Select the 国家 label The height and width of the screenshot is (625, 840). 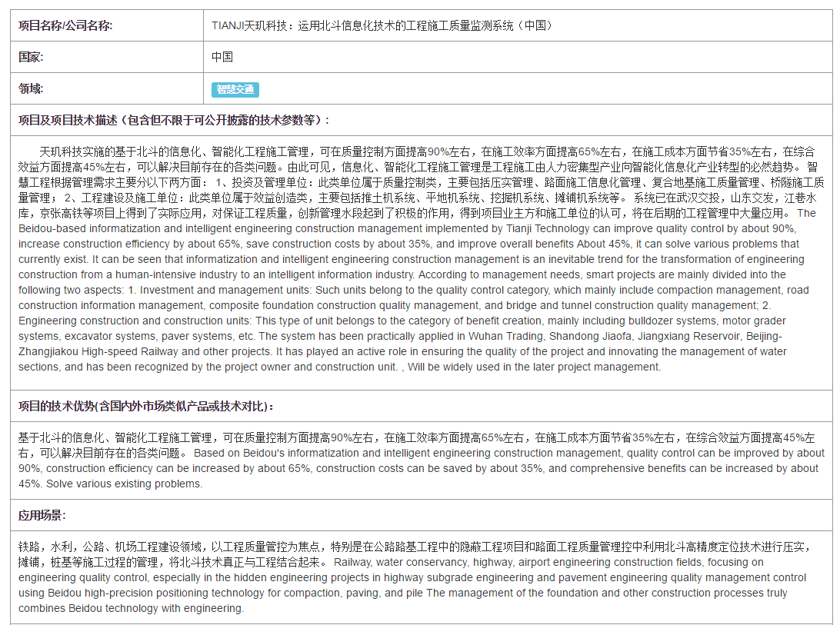(31, 57)
